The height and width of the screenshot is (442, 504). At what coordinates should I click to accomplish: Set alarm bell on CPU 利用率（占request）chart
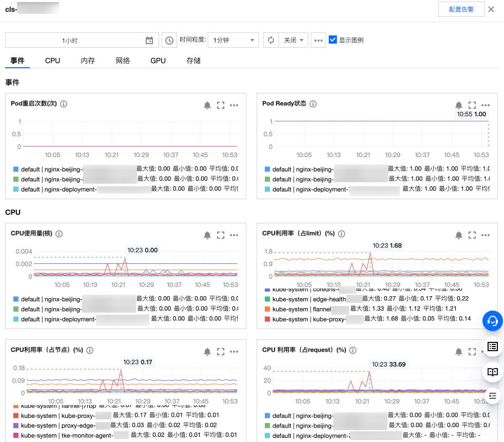[x=459, y=352]
